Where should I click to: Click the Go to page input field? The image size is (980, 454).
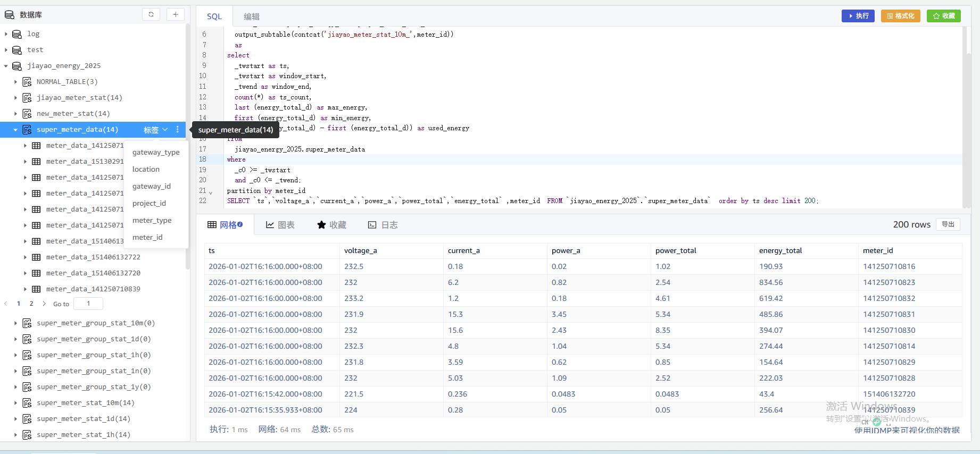(88, 304)
